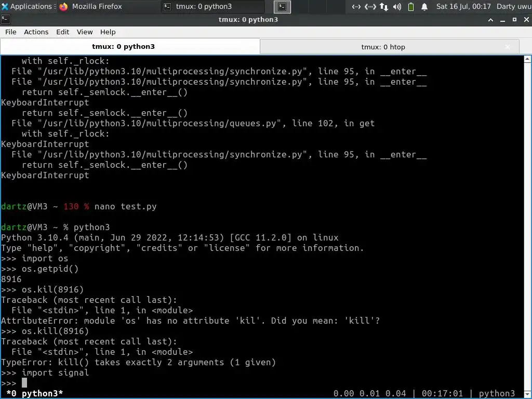
Task: Open the Edit menu
Action: (62, 32)
